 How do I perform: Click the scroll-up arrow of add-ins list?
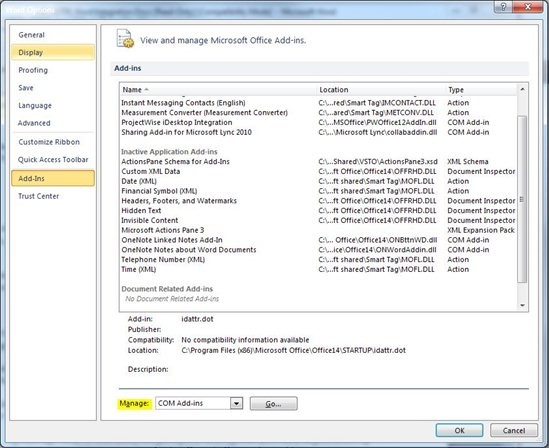(x=522, y=90)
